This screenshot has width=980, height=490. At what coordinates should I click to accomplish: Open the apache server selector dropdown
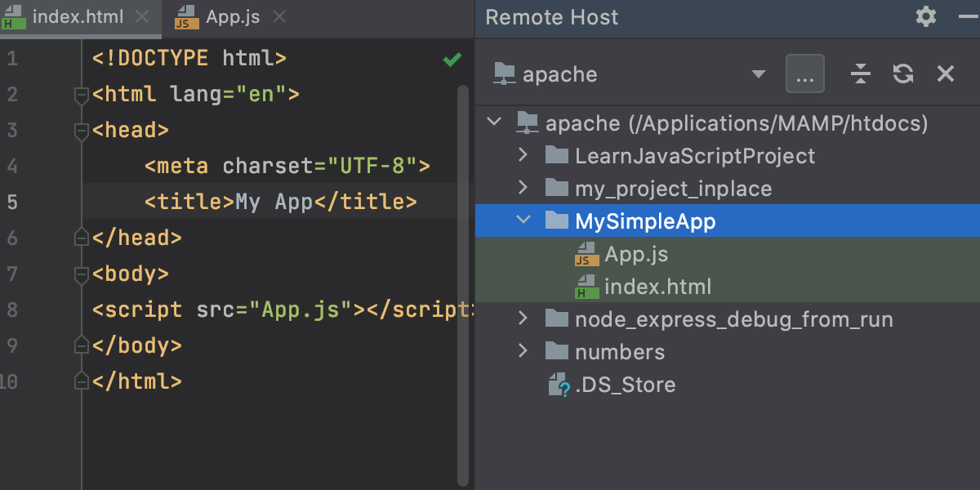pos(758,73)
